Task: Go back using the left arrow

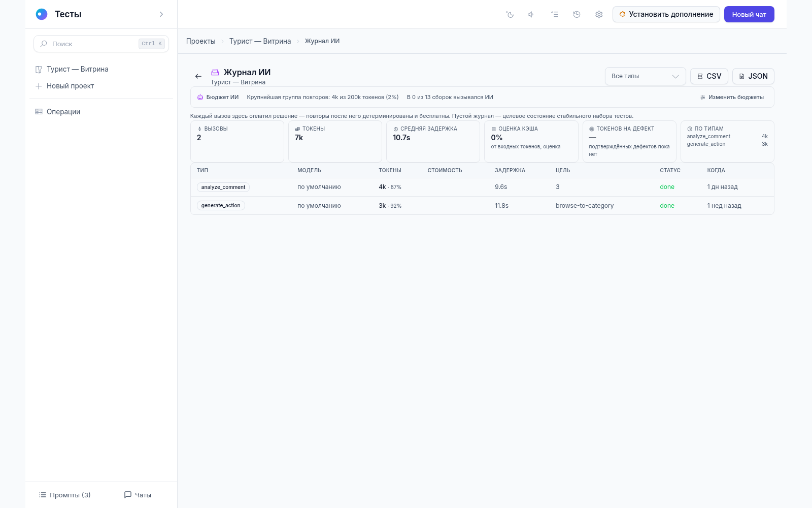Action: click(198, 76)
